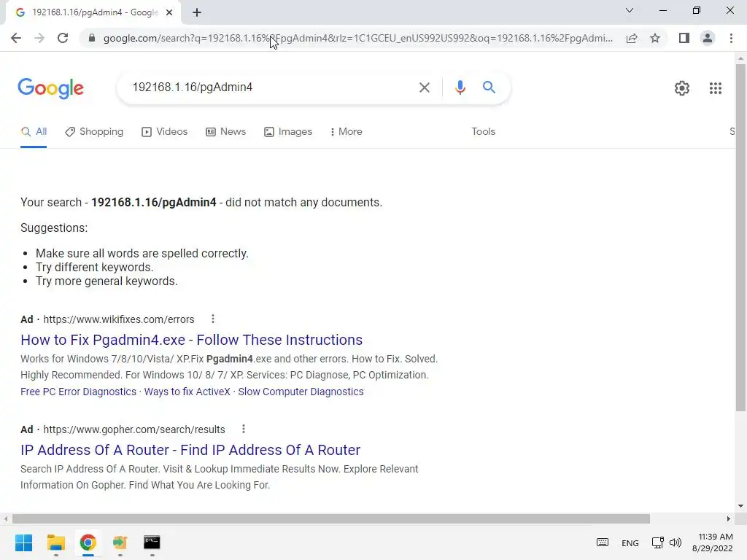Click the touch keyboard tray icon
This screenshot has height=560, width=747.
pos(602,542)
